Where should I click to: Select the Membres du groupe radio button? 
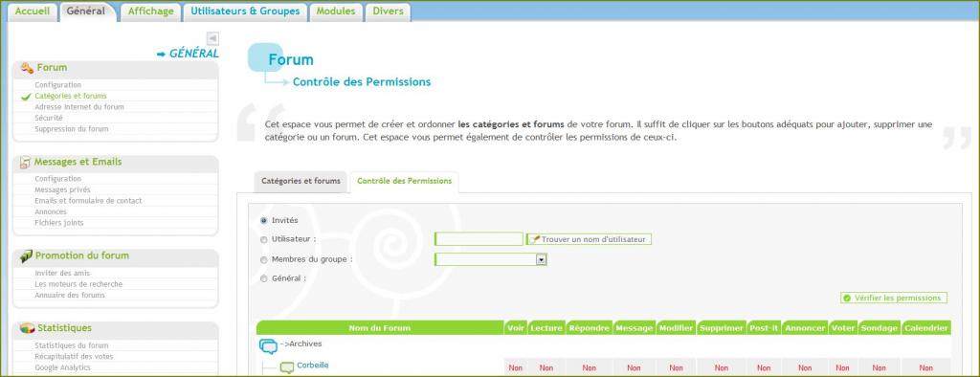[x=263, y=259]
